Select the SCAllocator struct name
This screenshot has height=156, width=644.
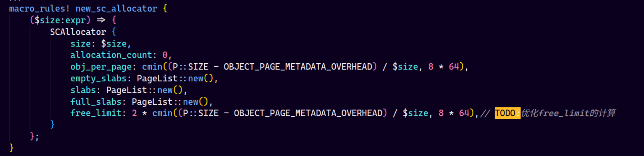point(78,32)
